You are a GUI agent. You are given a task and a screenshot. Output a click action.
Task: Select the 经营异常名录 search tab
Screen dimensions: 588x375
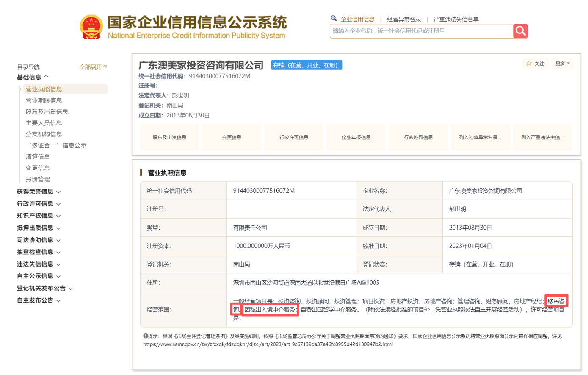tap(404, 19)
